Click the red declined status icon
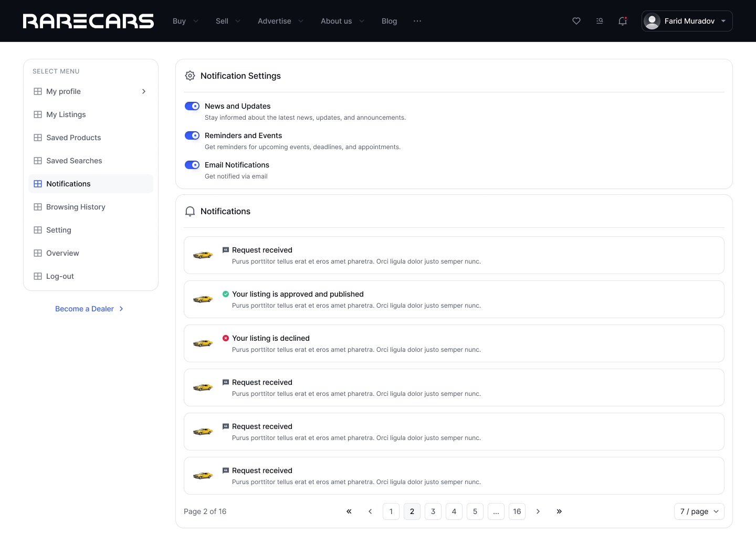The width and height of the screenshot is (756, 545). tap(226, 338)
